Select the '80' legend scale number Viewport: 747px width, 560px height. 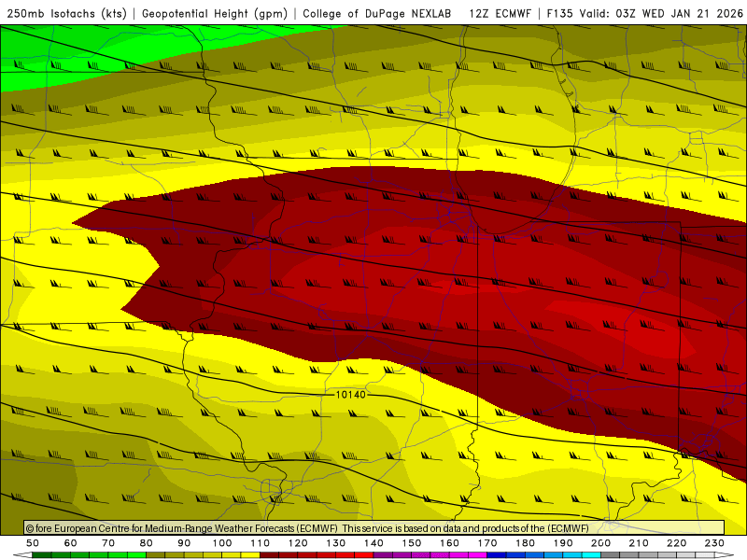147,543
